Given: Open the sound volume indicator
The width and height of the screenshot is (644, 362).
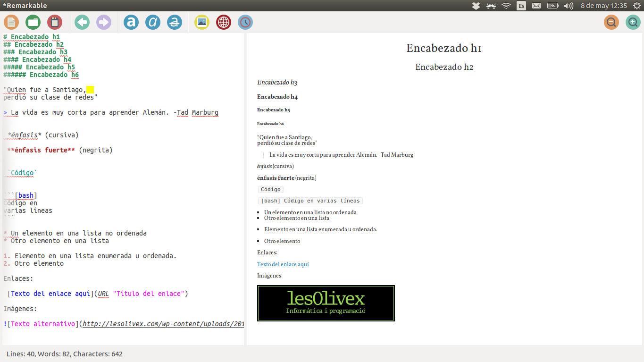Looking at the screenshot, I should (x=569, y=6).
